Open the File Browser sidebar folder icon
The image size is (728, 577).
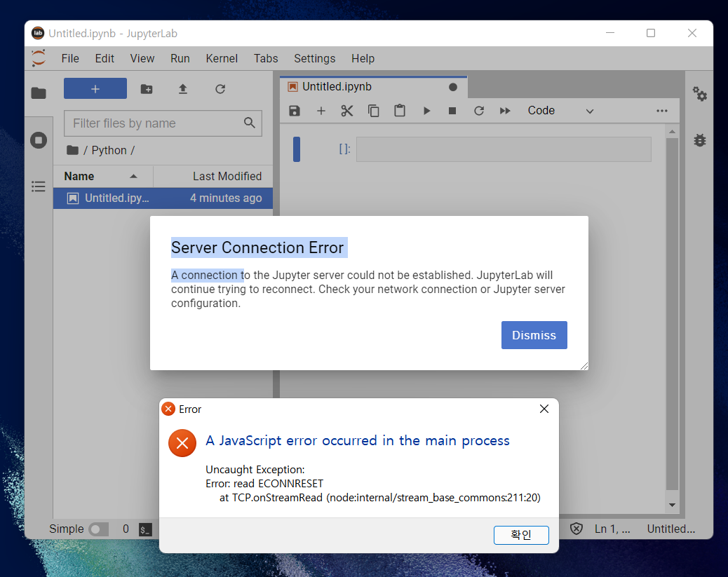(x=39, y=93)
